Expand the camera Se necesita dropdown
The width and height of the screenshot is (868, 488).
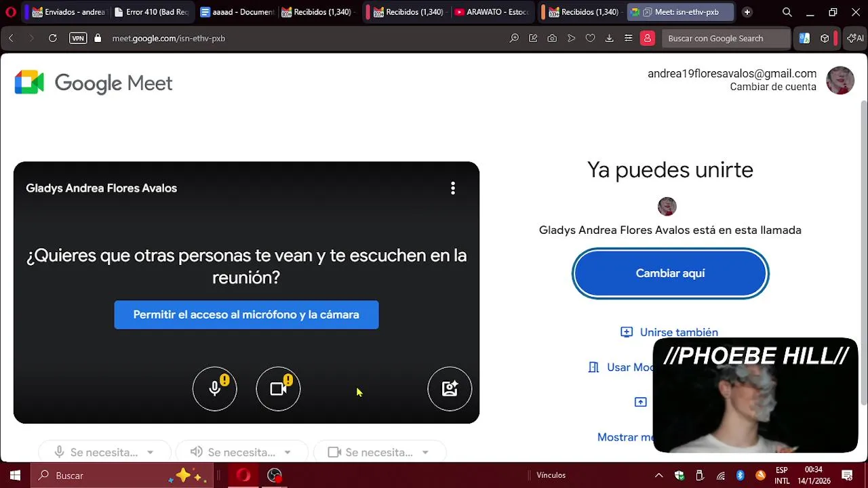(378, 452)
